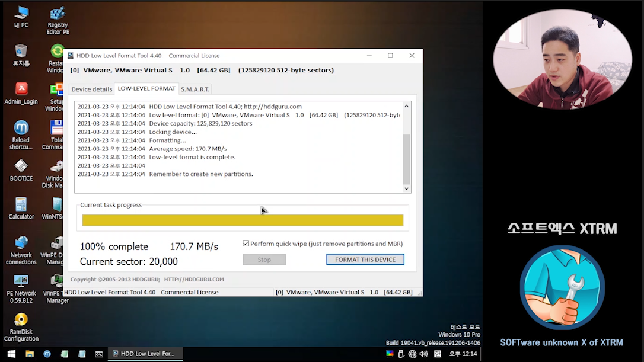The image size is (644, 362).
Task: Open the recycle bin desktop icon
Action: point(21,55)
